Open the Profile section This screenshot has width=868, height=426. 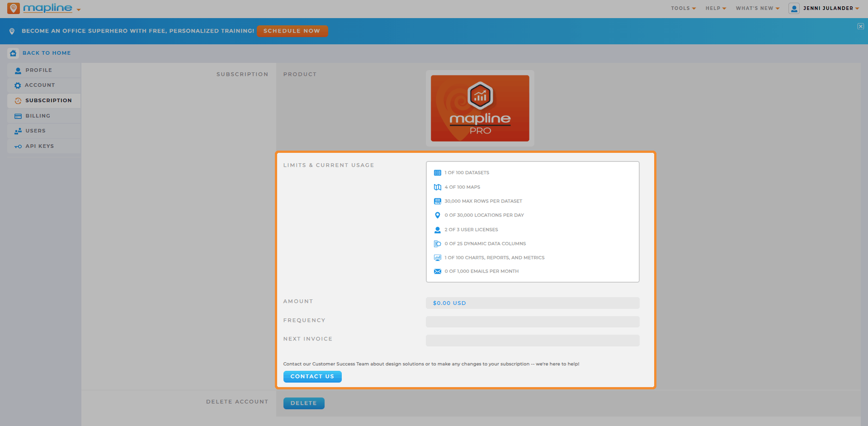click(x=44, y=70)
